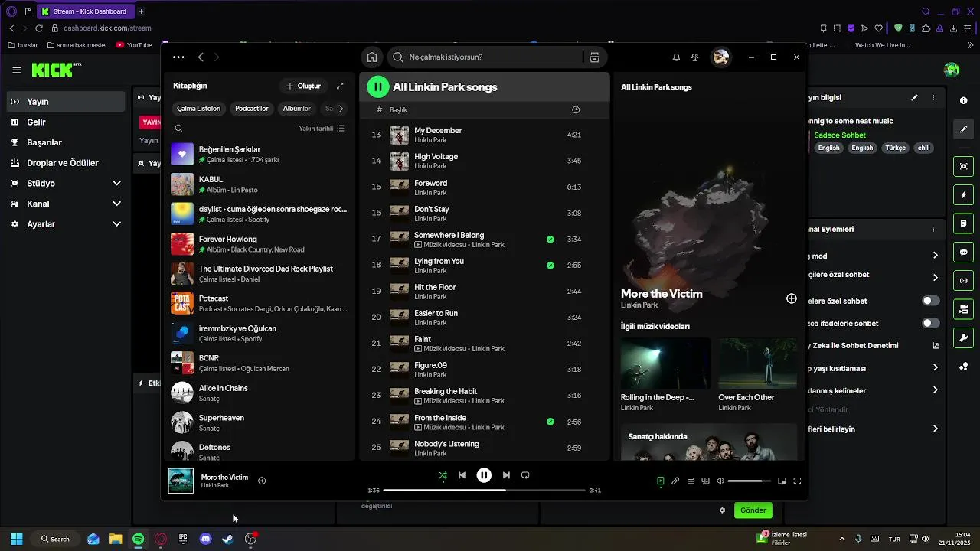The image size is (980, 551).
Task: Select Çalma Listeleri filter chip
Action: 198,109
